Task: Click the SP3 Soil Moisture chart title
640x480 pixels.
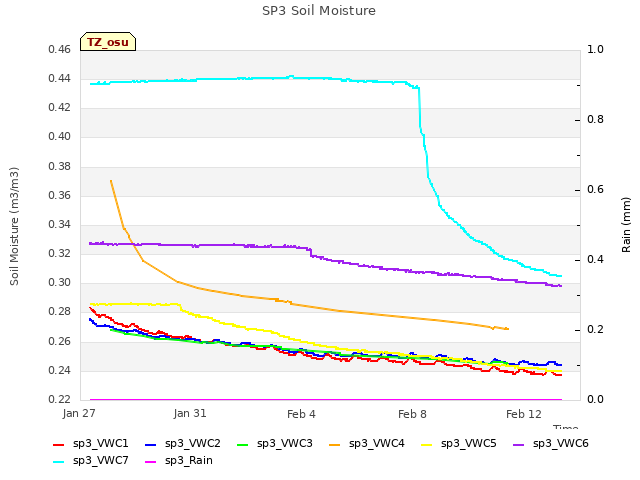Action: coord(319,11)
